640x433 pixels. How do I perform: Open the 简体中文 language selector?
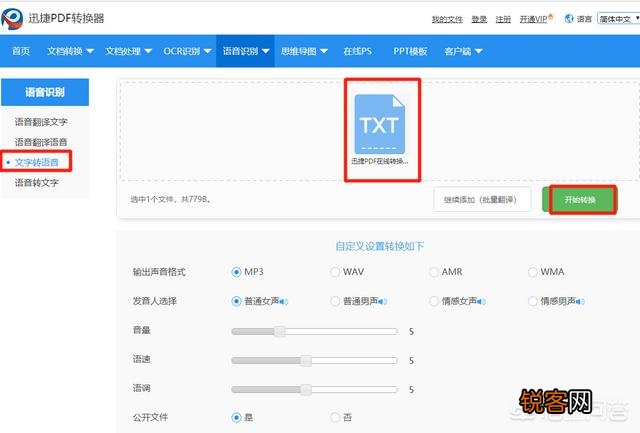coord(618,19)
